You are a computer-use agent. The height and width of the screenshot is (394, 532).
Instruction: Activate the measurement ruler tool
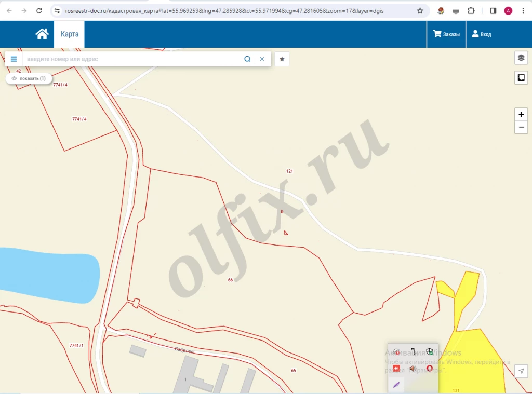point(521,78)
